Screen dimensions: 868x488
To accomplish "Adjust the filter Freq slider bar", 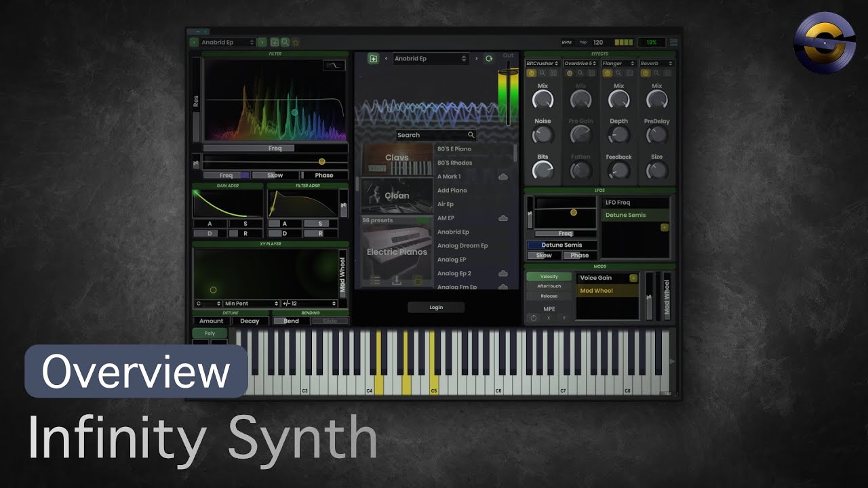I will point(275,148).
